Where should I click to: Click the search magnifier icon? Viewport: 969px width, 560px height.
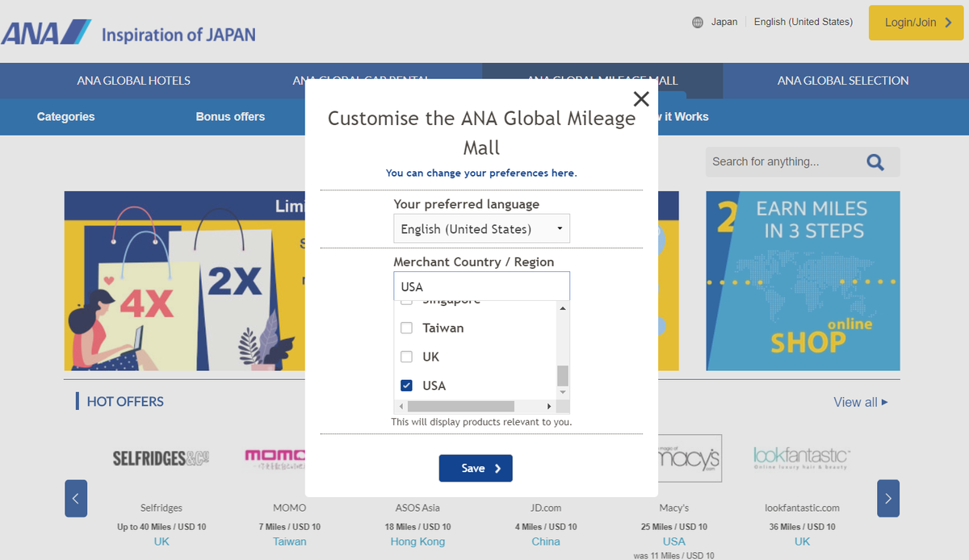(x=875, y=162)
